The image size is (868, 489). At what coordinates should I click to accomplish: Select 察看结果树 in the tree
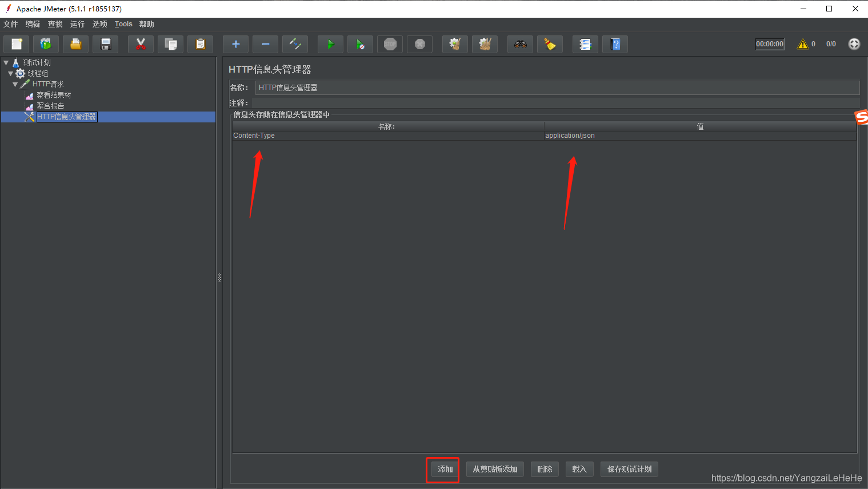pyautogui.click(x=54, y=95)
